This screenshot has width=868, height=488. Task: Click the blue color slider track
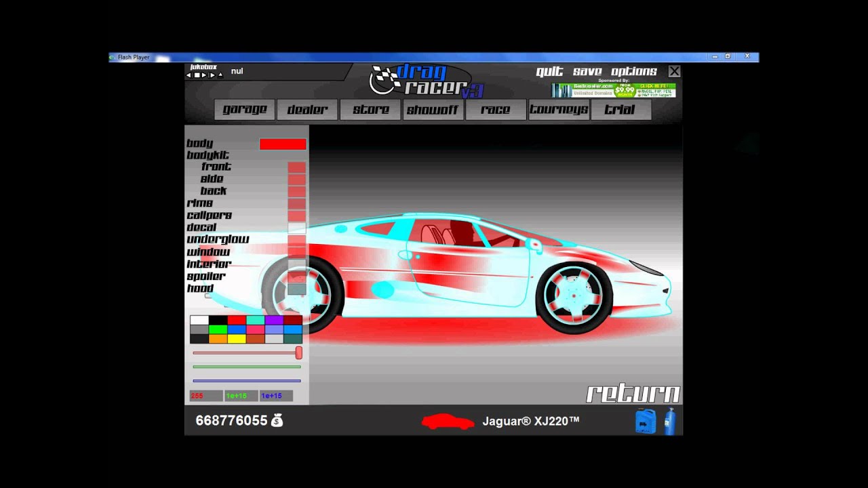(247, 381)
